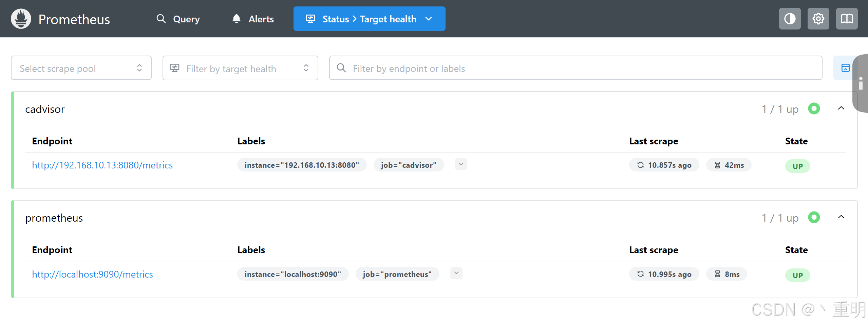The image size is (868, 324).
Task: Click the green health ring for cadvisor
Action: pyautogui.click(x=814, y=109)
